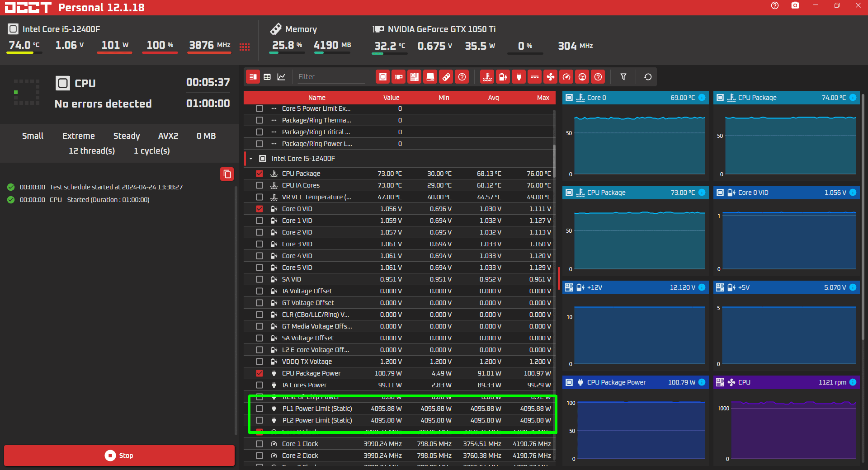This screenshot has width=868, height=470.
Task: Open the help icon in title bar
Action: (x=775, y=5)
